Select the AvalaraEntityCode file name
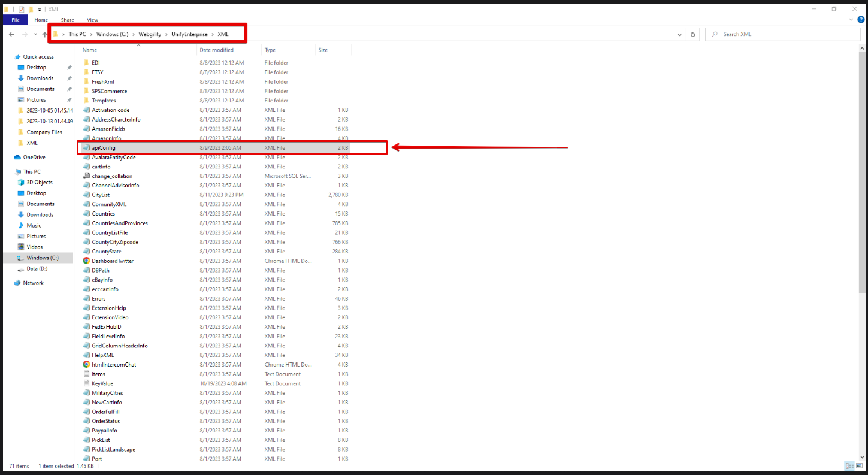Image resolution: width=868 pixels, height=475 pixels. coord(114,157)
